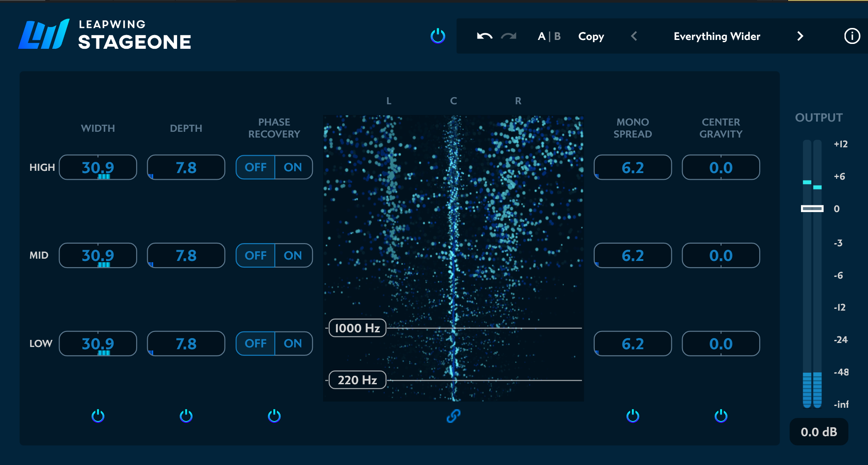Go to the previous preset
Viewport: 868px width, 465px height.
pos(634,36)
